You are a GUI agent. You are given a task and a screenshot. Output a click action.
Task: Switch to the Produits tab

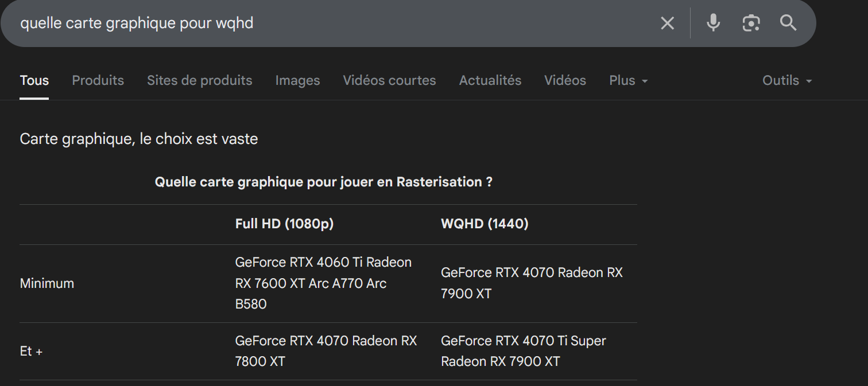click(x=98, y=81)
